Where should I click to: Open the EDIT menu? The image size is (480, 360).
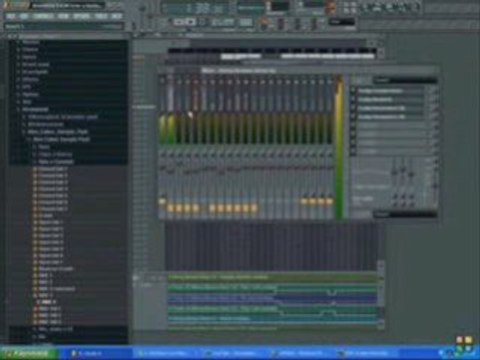point(24,16)
